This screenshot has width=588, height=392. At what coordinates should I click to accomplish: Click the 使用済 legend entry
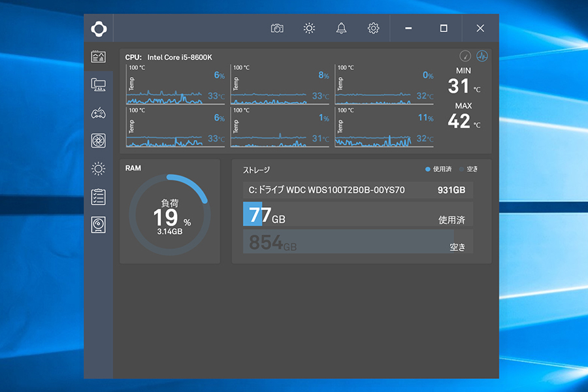tap(438, 169)
